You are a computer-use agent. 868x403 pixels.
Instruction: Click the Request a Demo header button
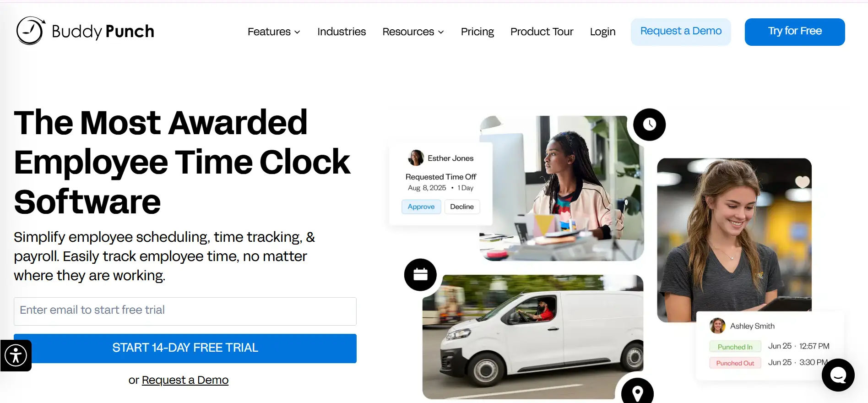point(681,32)
